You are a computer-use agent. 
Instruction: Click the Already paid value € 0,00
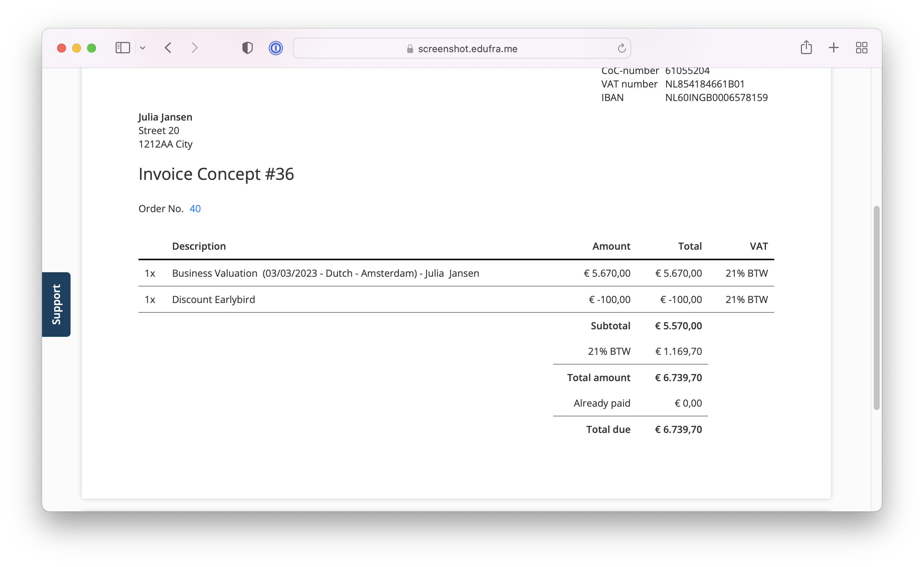pos(688,403)
